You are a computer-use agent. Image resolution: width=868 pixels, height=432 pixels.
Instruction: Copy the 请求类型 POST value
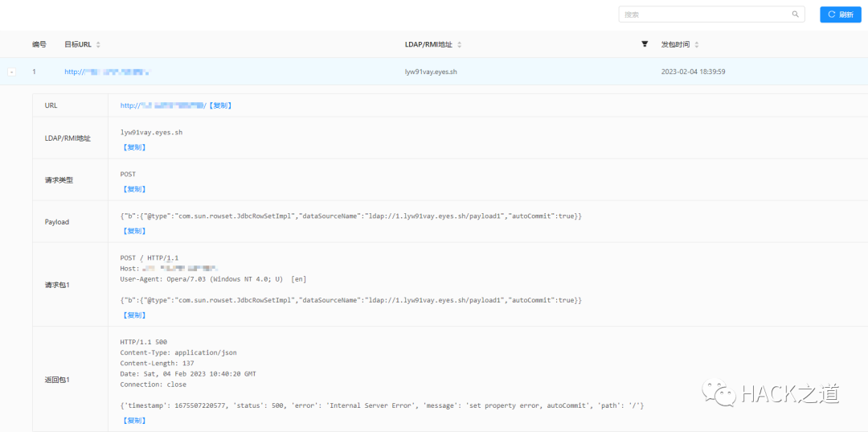(x=133, y=189)
